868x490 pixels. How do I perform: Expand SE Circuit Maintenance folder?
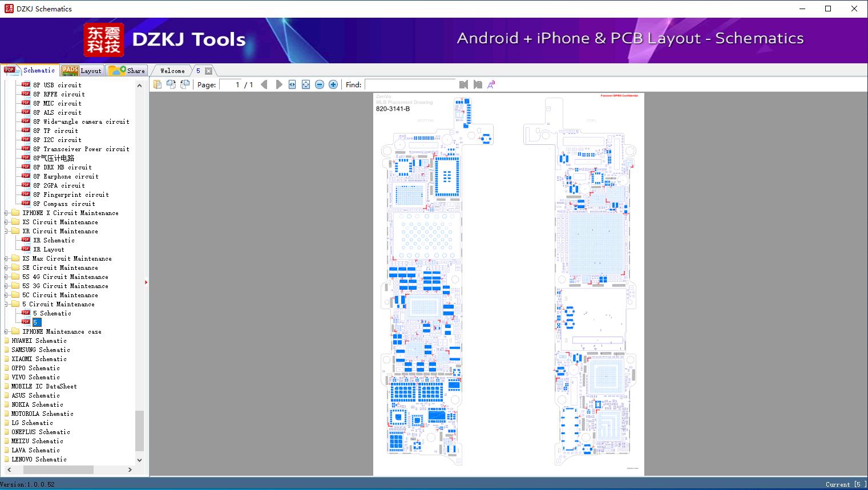pos(6,268)
